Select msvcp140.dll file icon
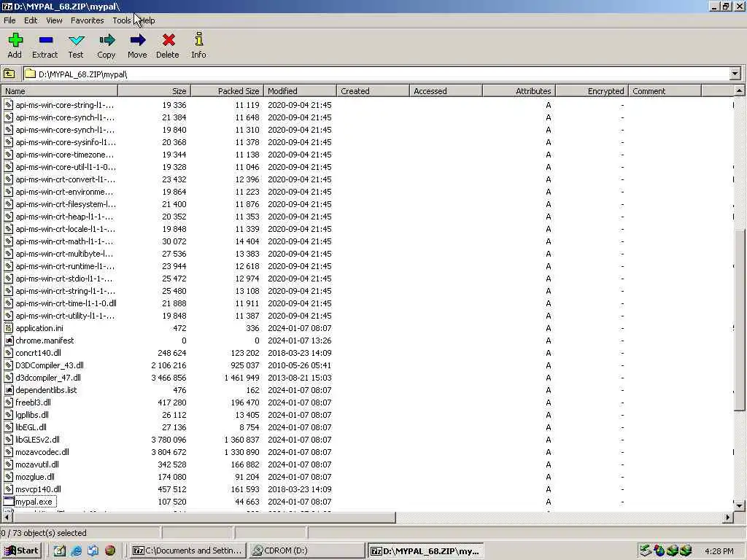The image size is (747, 560). coord(9,489)
